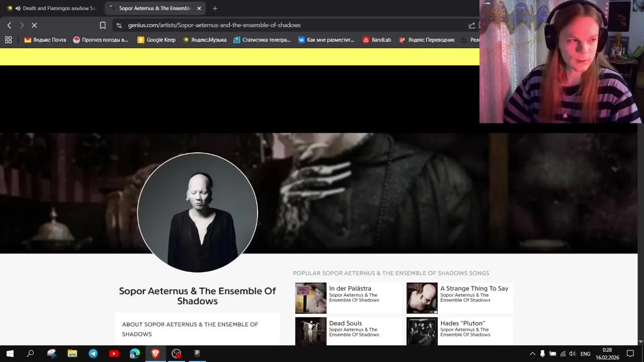Open Как мне разместит... VK bookmark
This screenshot has height=362, width=644.
tap(326, 40)
